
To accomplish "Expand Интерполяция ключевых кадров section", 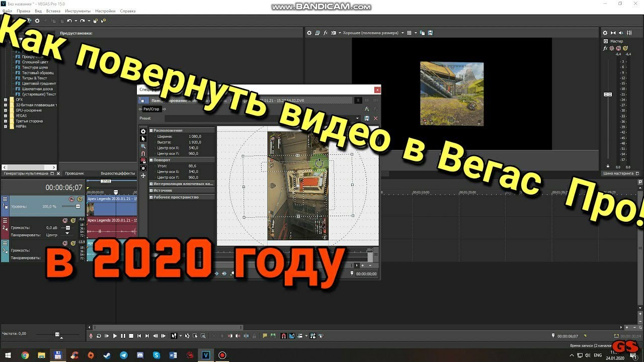I will (x=151, y=184).
